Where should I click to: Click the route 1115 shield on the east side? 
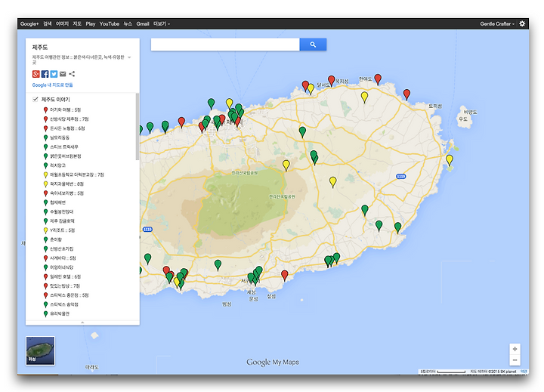point(400,176)
